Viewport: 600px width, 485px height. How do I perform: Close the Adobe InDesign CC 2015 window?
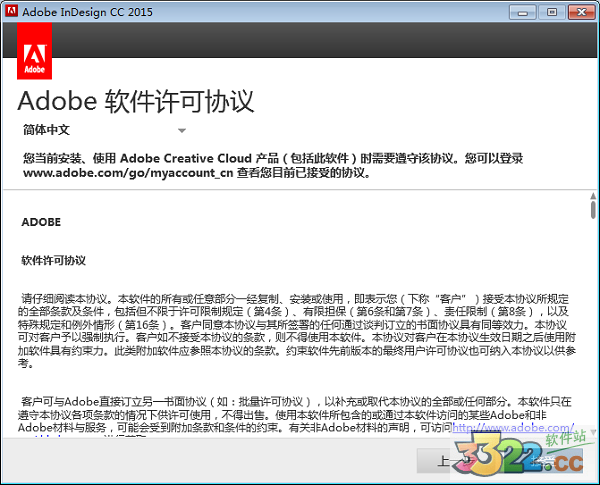(x=581, y=12)
